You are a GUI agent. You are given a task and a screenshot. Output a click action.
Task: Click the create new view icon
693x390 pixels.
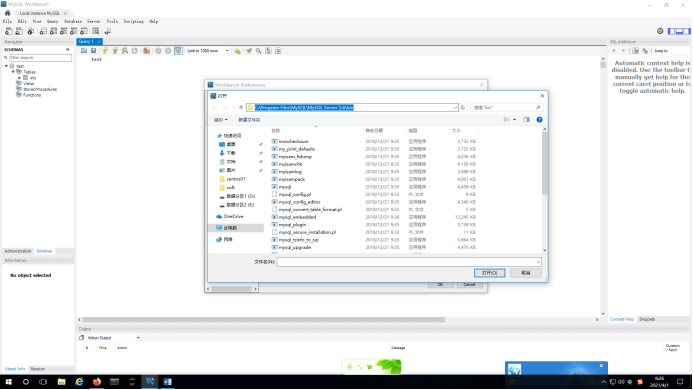pos(63,31)
